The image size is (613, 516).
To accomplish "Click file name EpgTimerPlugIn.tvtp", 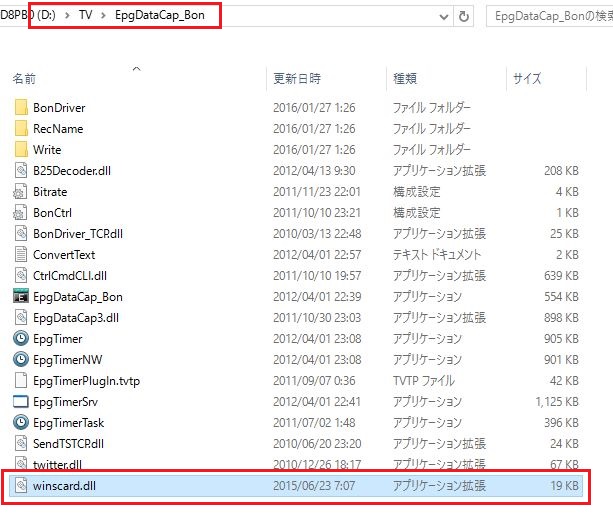I will (x=86, y=381).
